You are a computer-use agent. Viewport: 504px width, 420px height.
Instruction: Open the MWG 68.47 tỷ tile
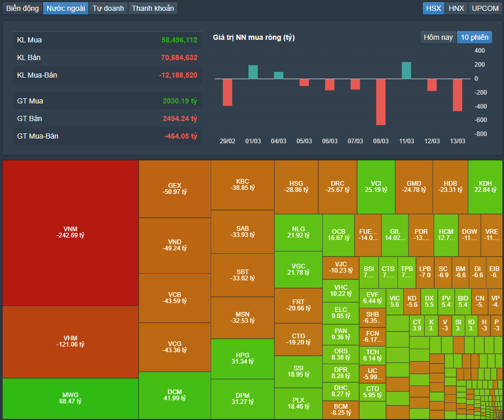70,398
